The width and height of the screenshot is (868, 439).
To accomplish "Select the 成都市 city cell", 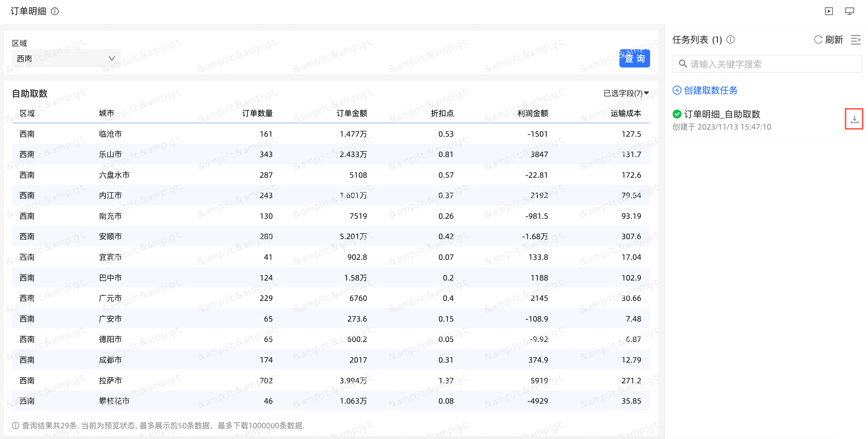I will pyautogui.click(x=111, y=360).
